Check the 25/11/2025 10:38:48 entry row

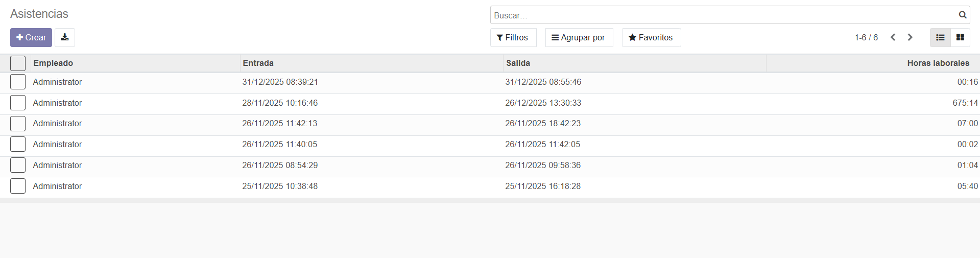(x=18, y=186)
